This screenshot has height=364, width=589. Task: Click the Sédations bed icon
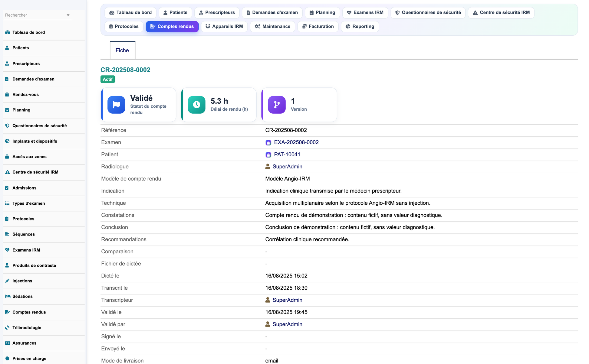pyautogui.click(x=8, y=296)
